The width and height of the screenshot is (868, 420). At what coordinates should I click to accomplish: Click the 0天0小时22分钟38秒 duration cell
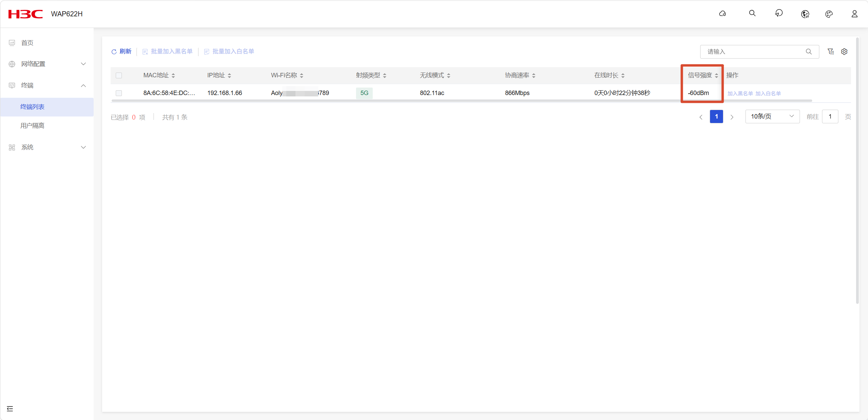click(x=622, y=93)
